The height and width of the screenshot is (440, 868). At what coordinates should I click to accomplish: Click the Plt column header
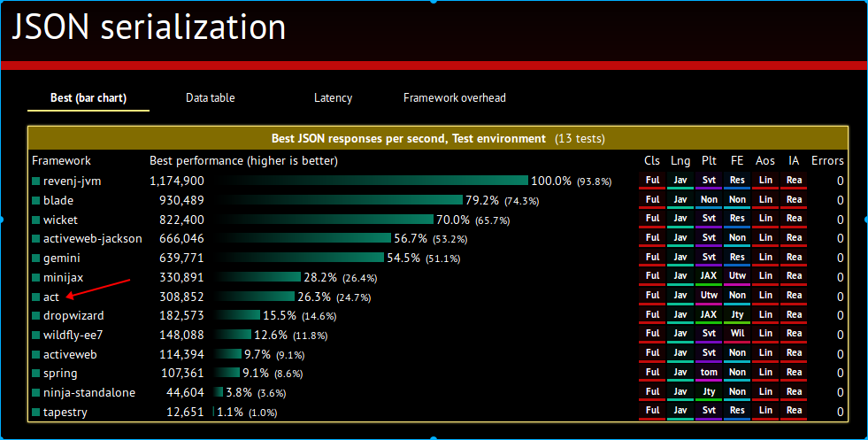[709, 161]
